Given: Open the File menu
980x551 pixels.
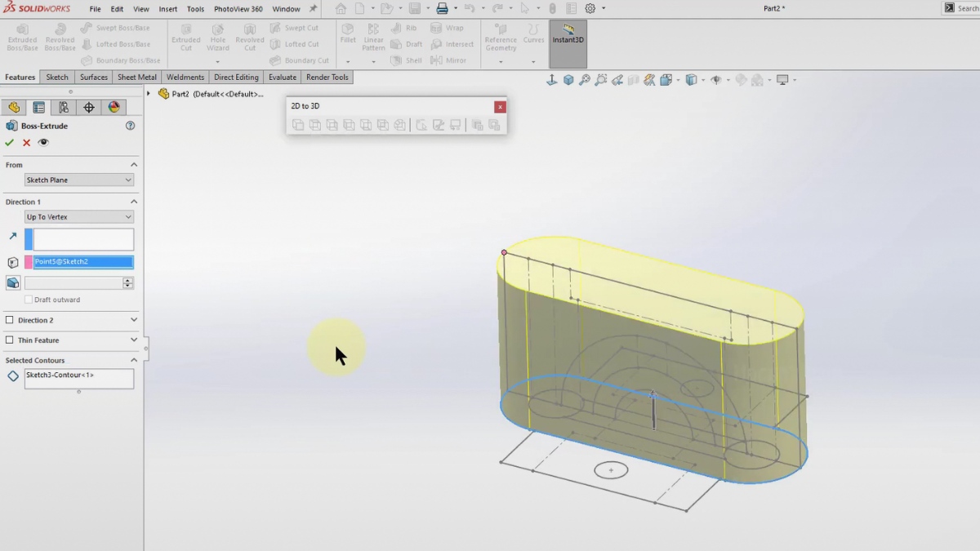Looking at the screenshot, I should coord(96,9).
